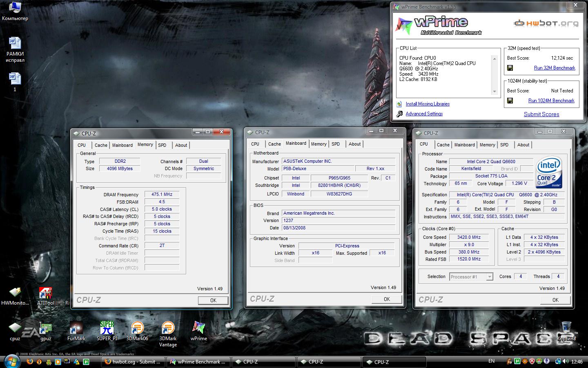Open Cache tab in memory CPU-Z window
The image size is (588, 368).
[101, 145]
